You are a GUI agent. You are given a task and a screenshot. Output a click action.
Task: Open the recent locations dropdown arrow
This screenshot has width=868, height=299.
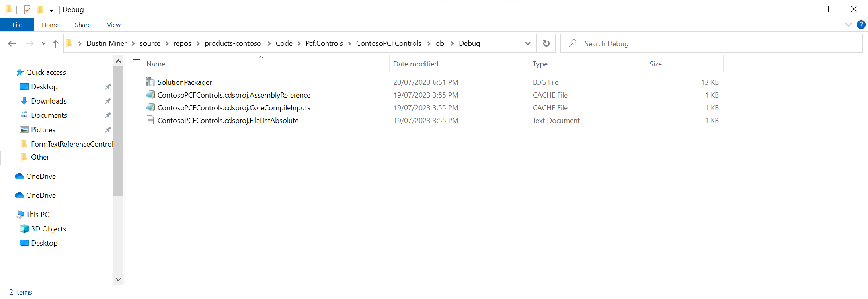[x=43, y=43]
